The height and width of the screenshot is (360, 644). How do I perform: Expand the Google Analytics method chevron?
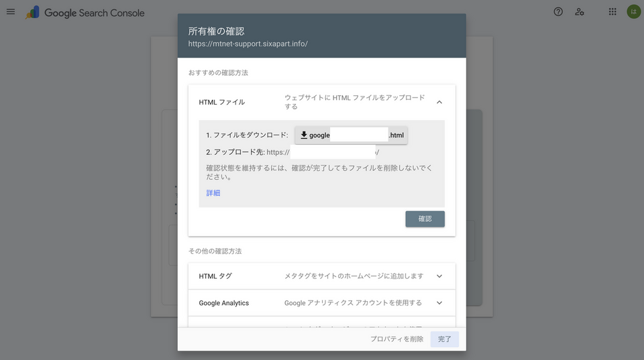point(439,303)
